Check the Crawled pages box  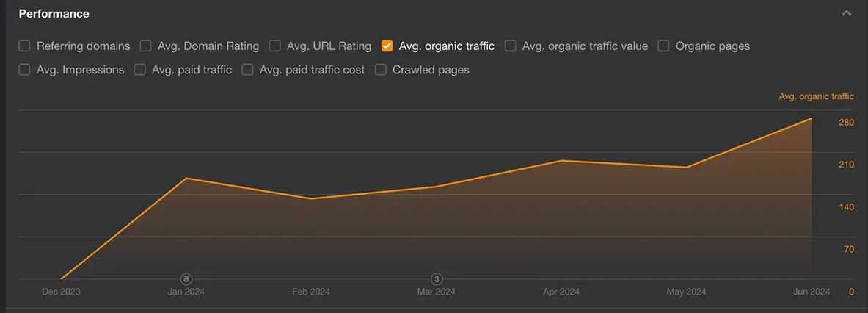[381, 70]
